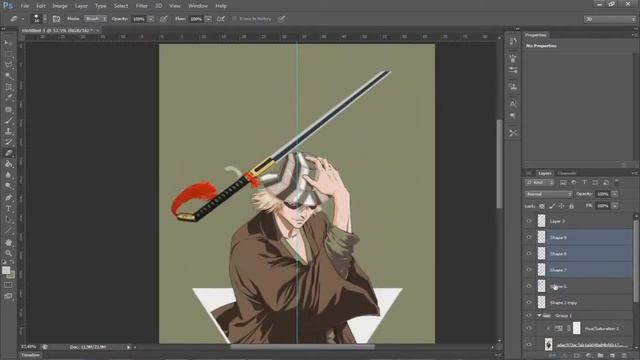Toggle visibility of Hue/Saturation 1 layer
Image resolution: width=640 pixels, height=360 pixels.
(529, 328)
